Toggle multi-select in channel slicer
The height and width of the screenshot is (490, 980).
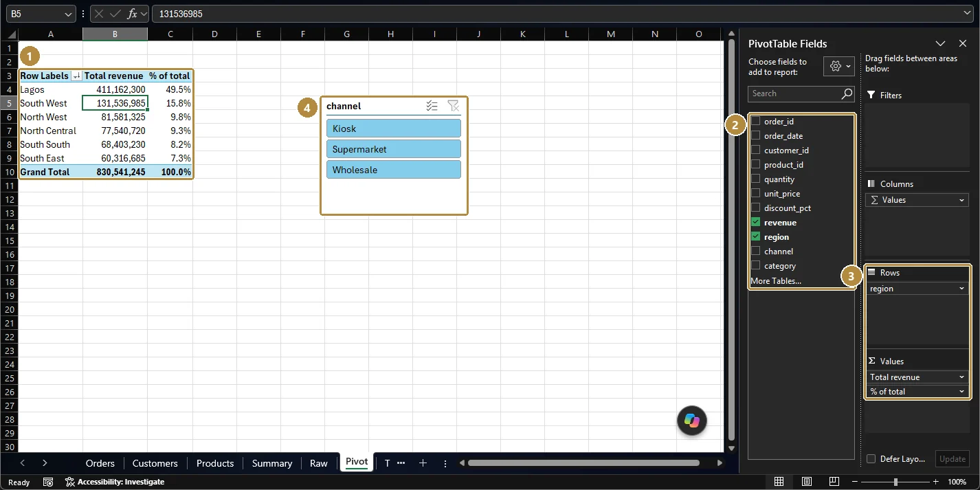(x=432, y=106)
